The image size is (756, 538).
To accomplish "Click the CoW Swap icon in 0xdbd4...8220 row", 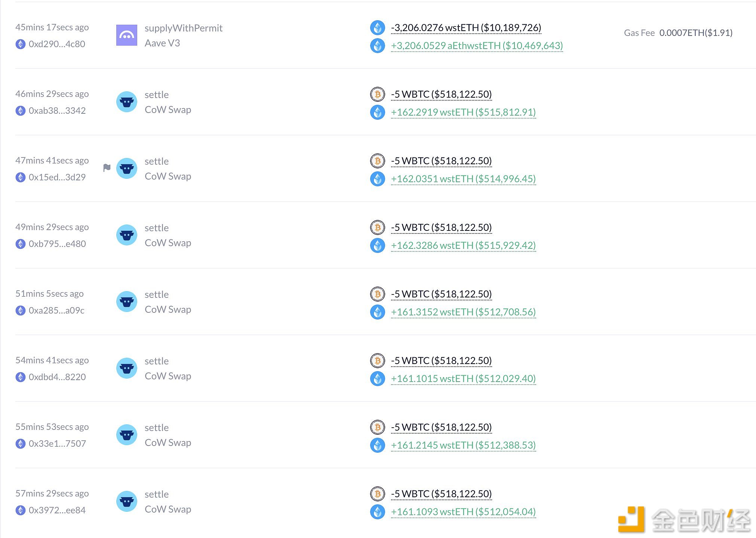I will coord(127,368).
